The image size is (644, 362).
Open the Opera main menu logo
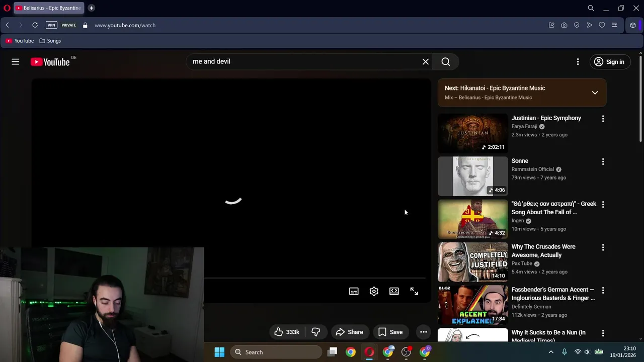[x=7, y=8]
